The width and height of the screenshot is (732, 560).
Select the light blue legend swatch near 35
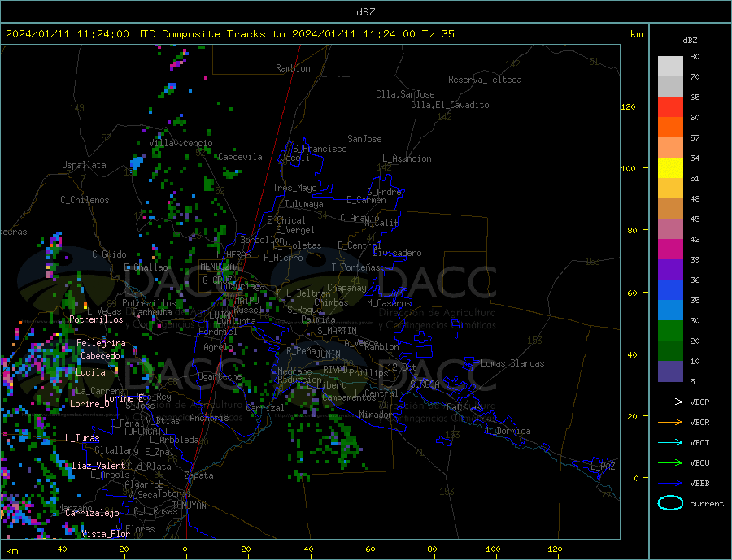[x=670, y=310]
